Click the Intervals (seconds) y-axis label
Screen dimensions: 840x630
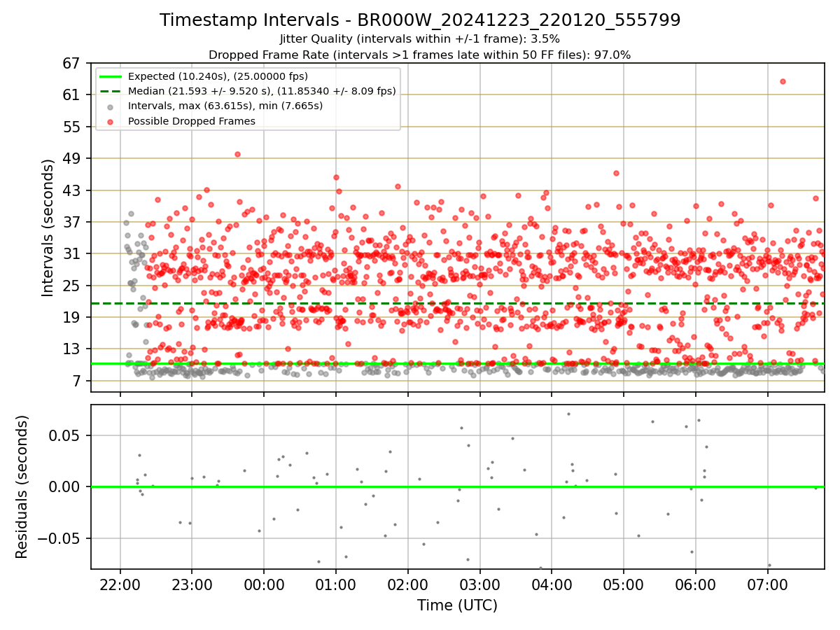coord(48,227)
